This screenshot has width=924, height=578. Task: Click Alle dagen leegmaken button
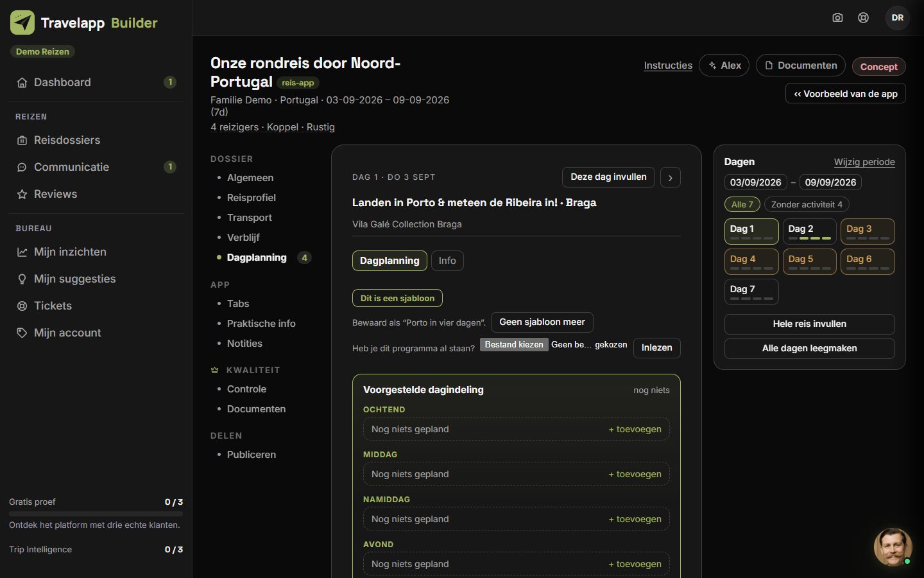pyautogui.click(x=810, y=349)
